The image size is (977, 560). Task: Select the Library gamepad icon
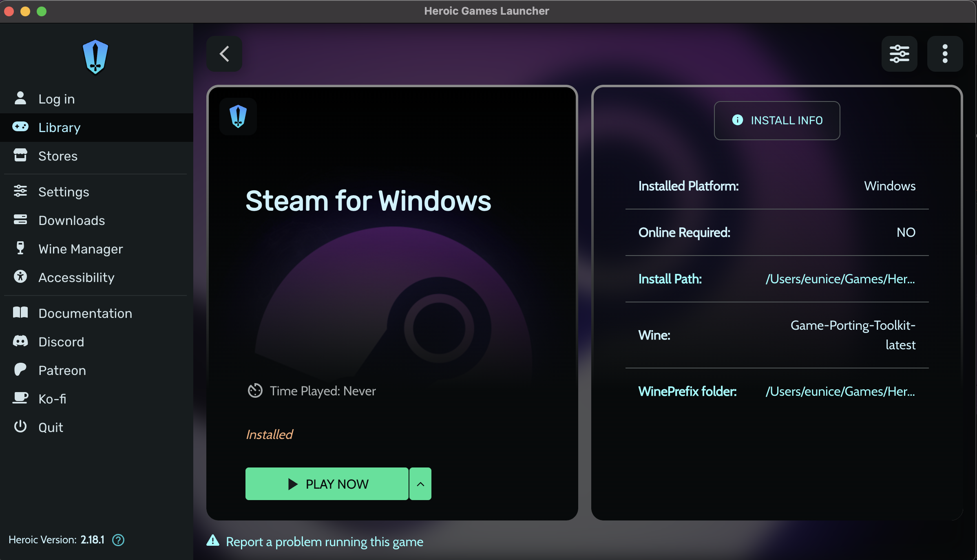click(x=21, y=127)
